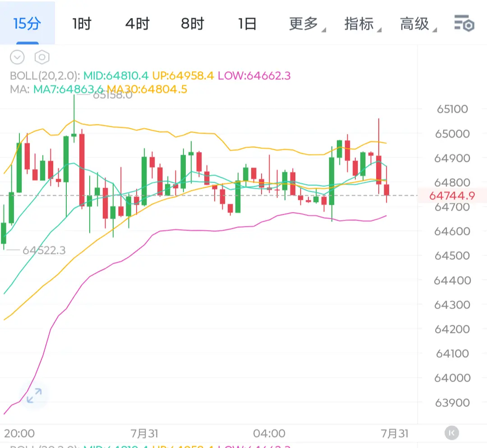Open the 高级 advanced dropdown
The height and width of the screenshot is (448, 487).
pyautogui.click(x=418, y=24)
